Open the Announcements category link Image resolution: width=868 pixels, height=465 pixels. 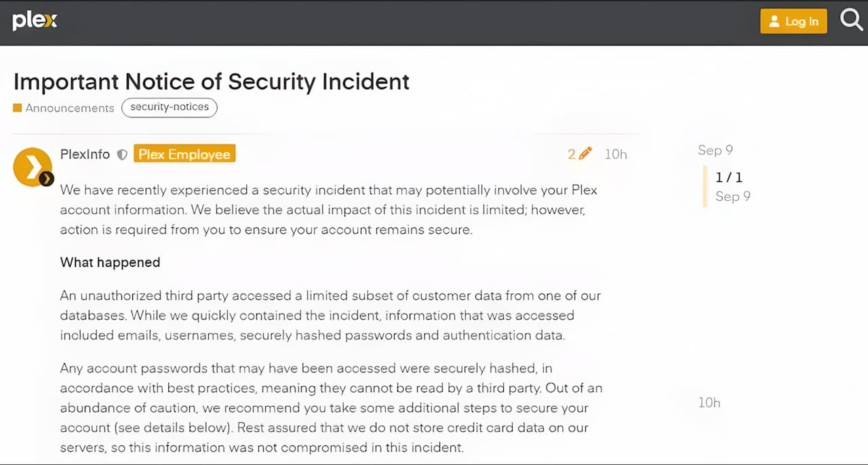[70, 108]
